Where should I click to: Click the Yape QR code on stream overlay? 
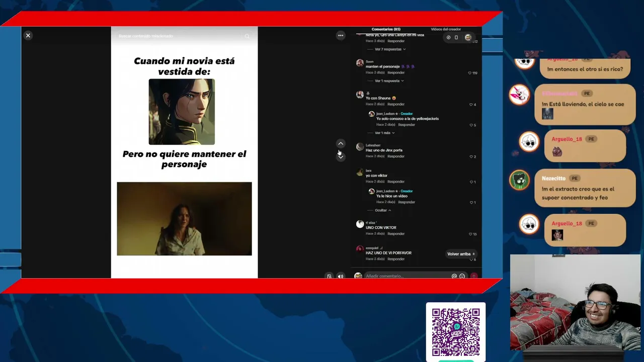point(456,332)
